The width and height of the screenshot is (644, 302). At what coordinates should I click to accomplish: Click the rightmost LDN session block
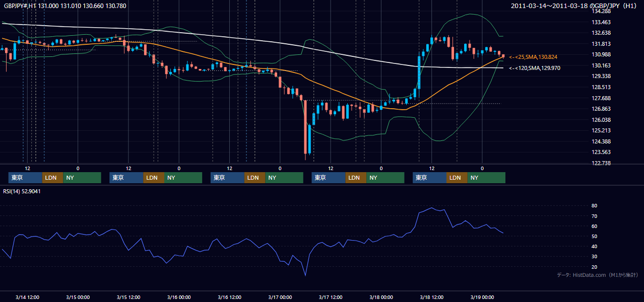(457, 178)
